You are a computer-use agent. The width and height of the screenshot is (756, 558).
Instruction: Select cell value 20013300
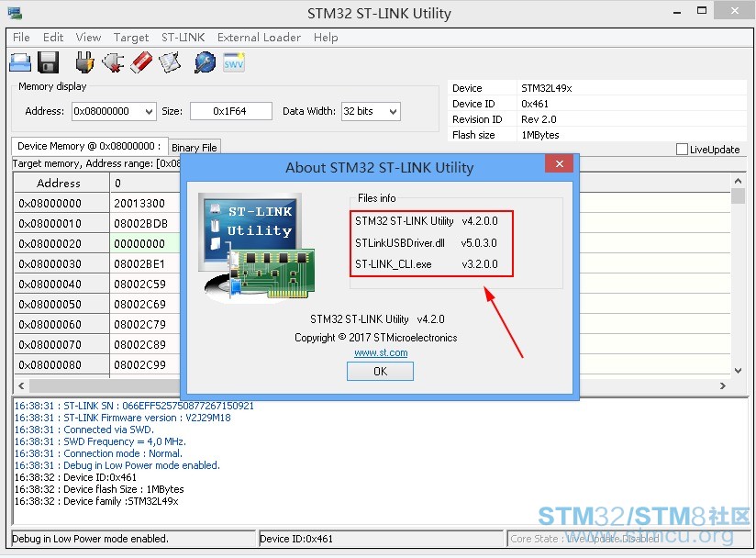139,204
